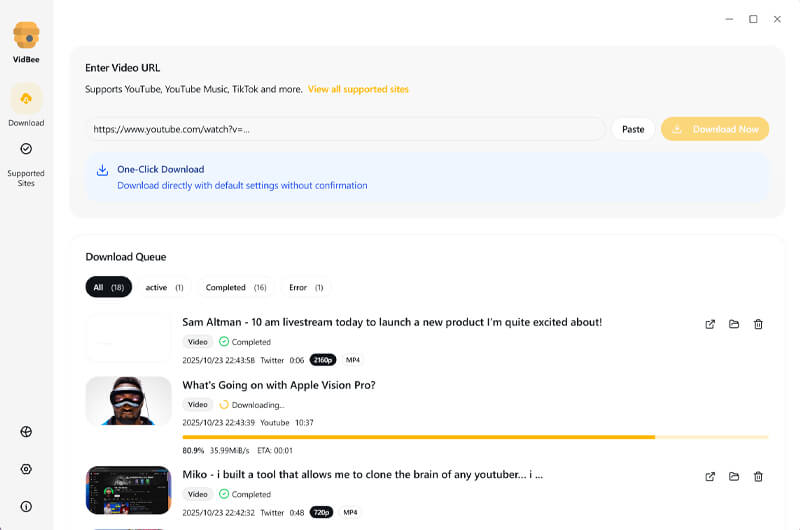
Task: Click the Download Queue heading
Action: coord(126,257)
